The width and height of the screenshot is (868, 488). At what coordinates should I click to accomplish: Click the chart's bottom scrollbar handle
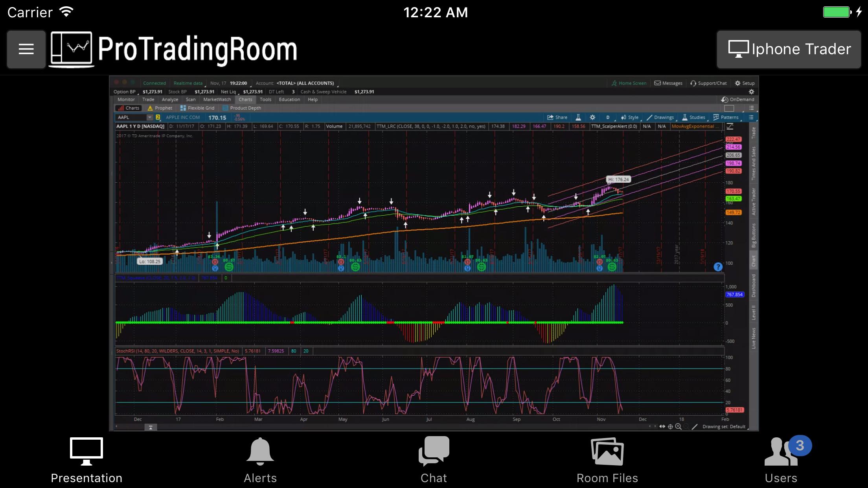pyautogui.click(x=151, y=427)
